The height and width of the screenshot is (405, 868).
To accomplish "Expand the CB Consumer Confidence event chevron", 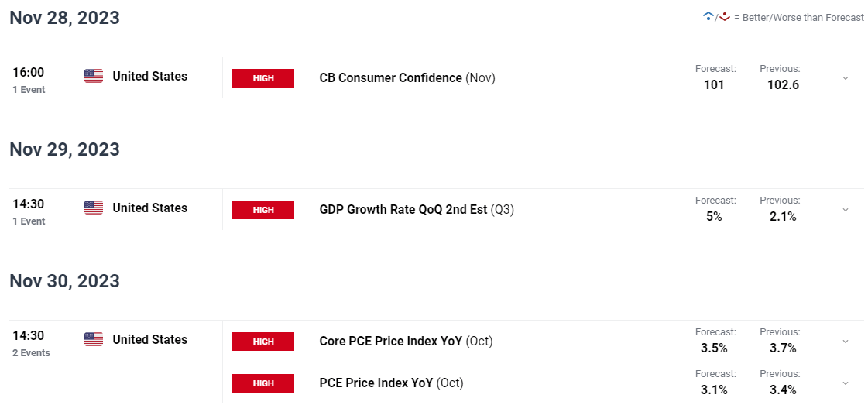I will click(846, 78).
